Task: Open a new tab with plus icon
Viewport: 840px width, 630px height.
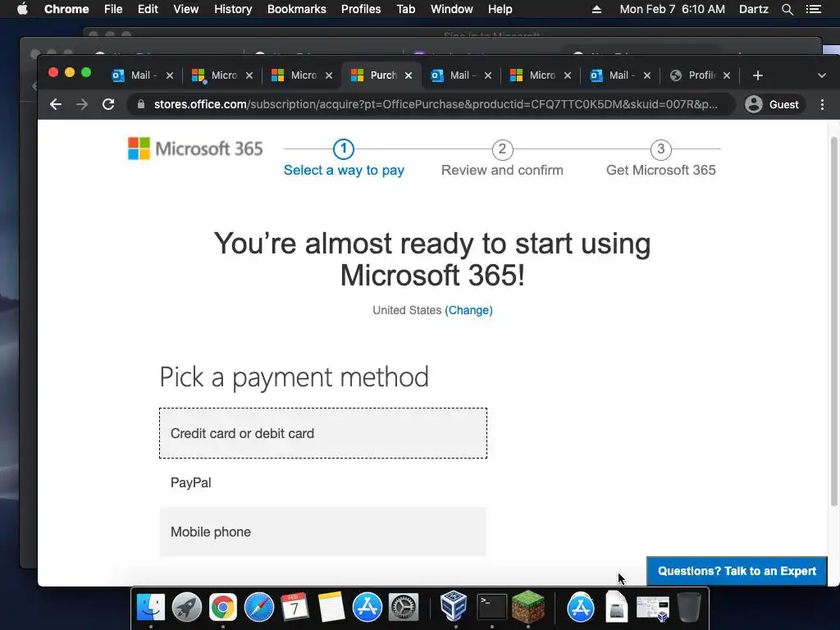Action: click(757, 75)
